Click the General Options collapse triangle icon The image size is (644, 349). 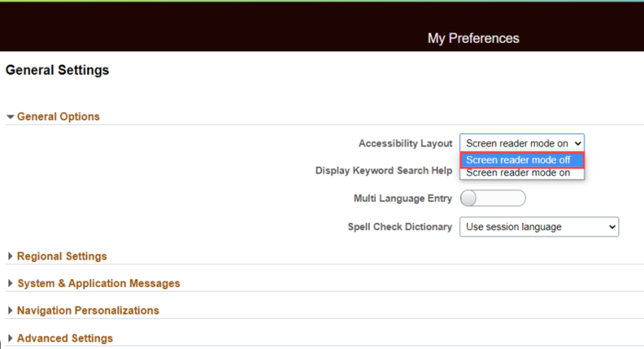pos(10,117)
